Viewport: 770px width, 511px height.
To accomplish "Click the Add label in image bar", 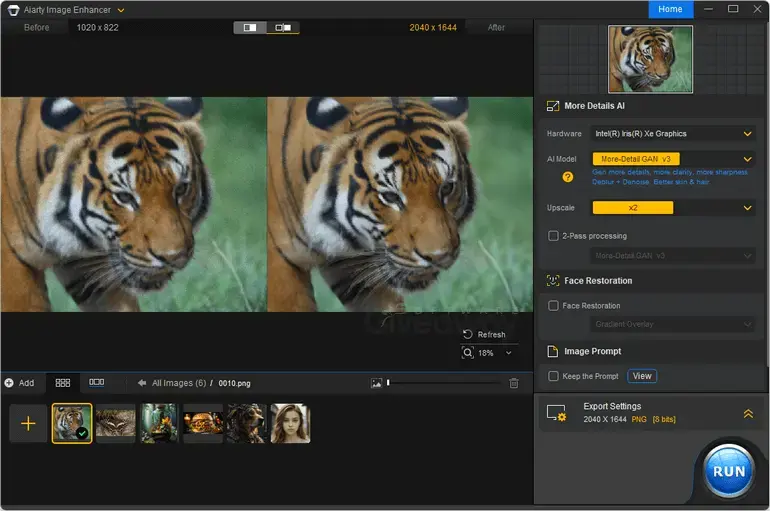I will 26,383.
